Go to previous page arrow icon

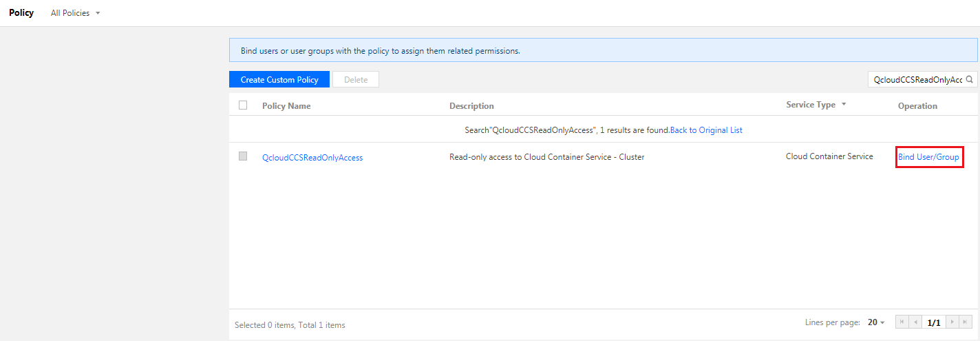[916, 322]
